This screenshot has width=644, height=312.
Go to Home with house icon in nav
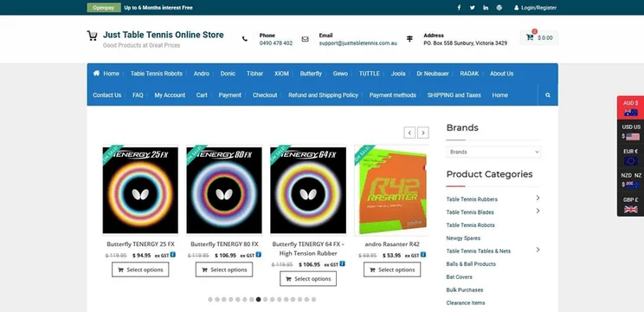(x=106, y=74)
